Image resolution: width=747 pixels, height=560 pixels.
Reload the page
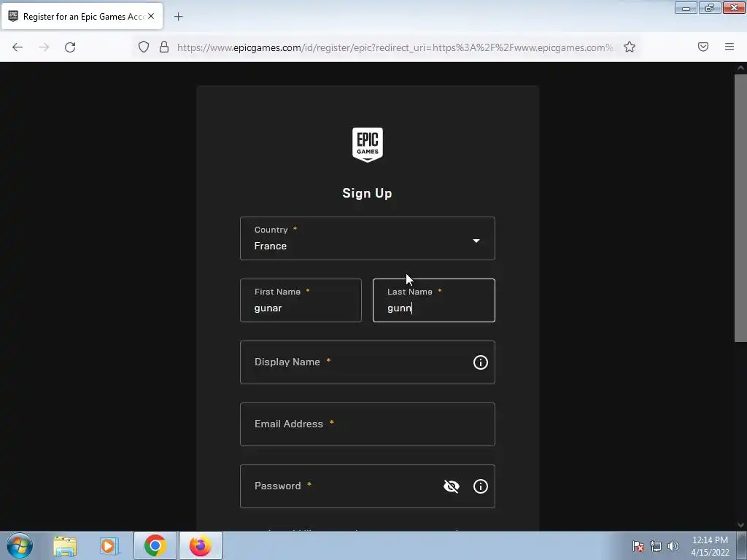point(70,47)
